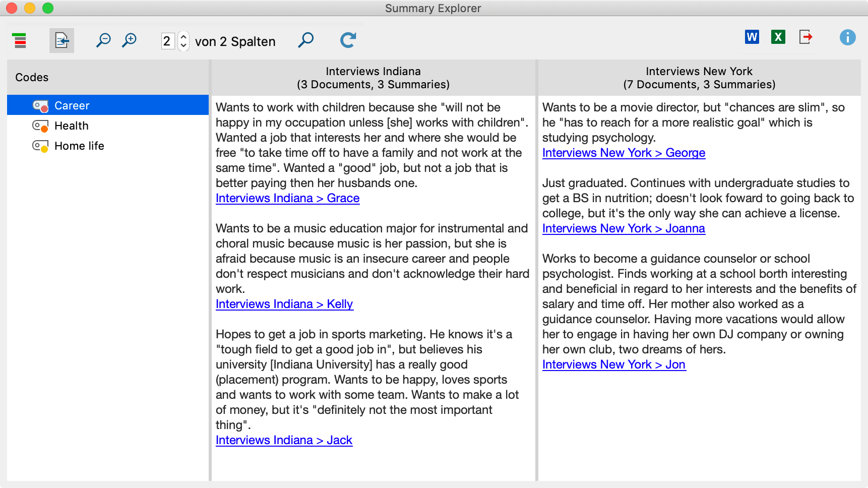Click the Home life code icon

click(40, 146)
